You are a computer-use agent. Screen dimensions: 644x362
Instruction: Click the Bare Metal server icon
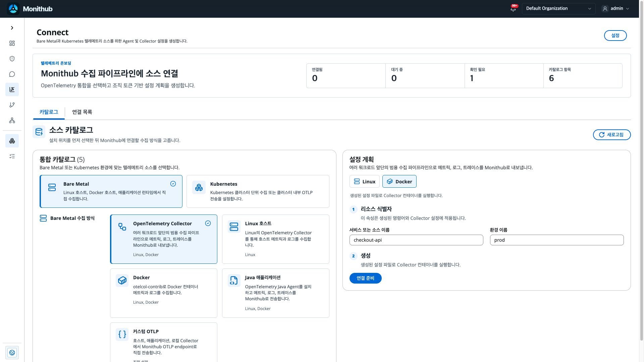52,187
